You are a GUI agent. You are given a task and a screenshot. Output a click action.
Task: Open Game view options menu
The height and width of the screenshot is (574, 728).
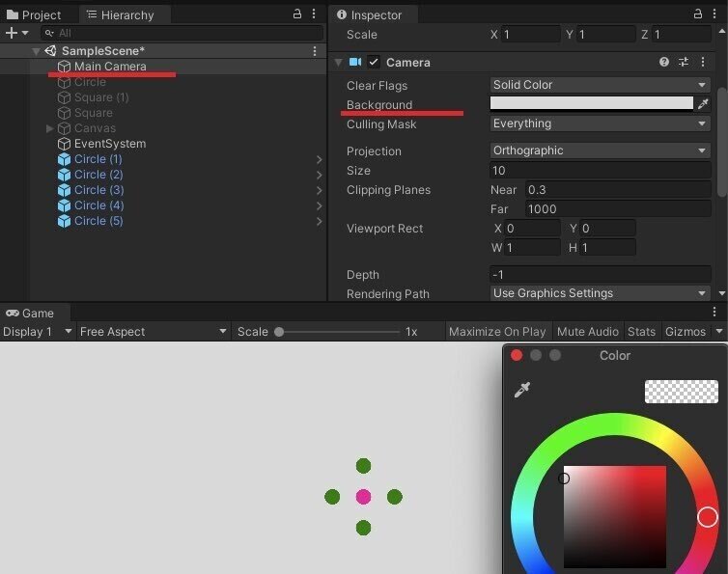(x=714, y=312)
